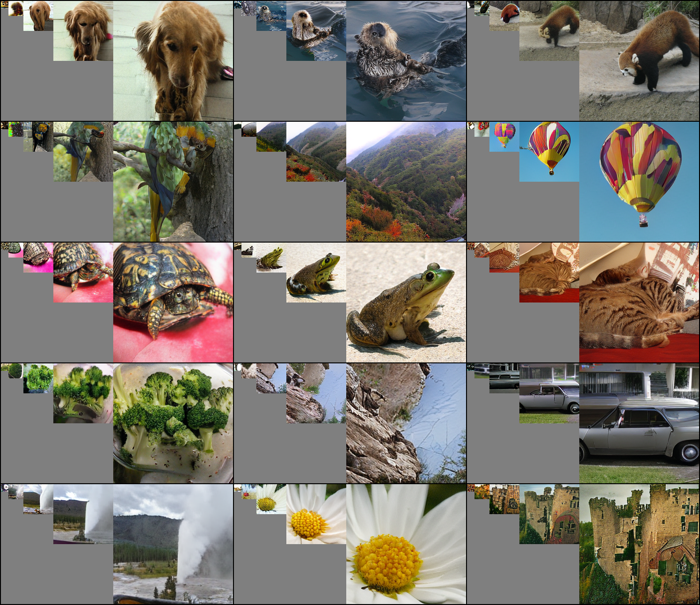The width and height of the screenshot is (700, 605).
Task: Select the largest broccoli image
Action: click(x=173, y=423)
